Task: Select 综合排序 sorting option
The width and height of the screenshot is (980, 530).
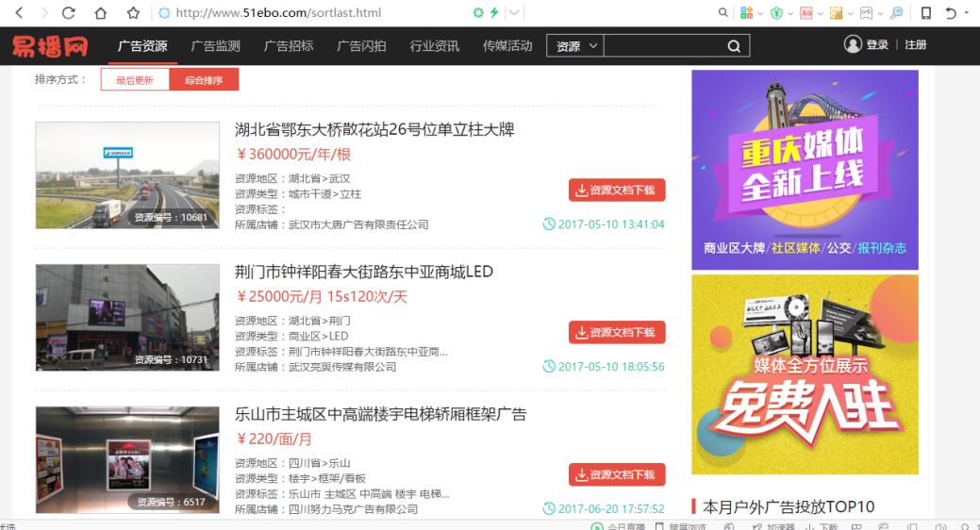Action: pyautogui.click(x=204, y=80)
